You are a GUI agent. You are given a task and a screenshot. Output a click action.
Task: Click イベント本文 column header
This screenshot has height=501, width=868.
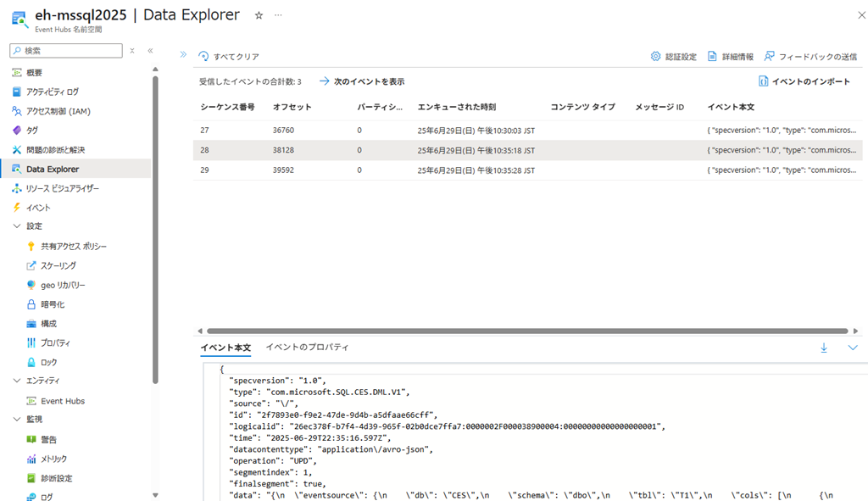731,107
